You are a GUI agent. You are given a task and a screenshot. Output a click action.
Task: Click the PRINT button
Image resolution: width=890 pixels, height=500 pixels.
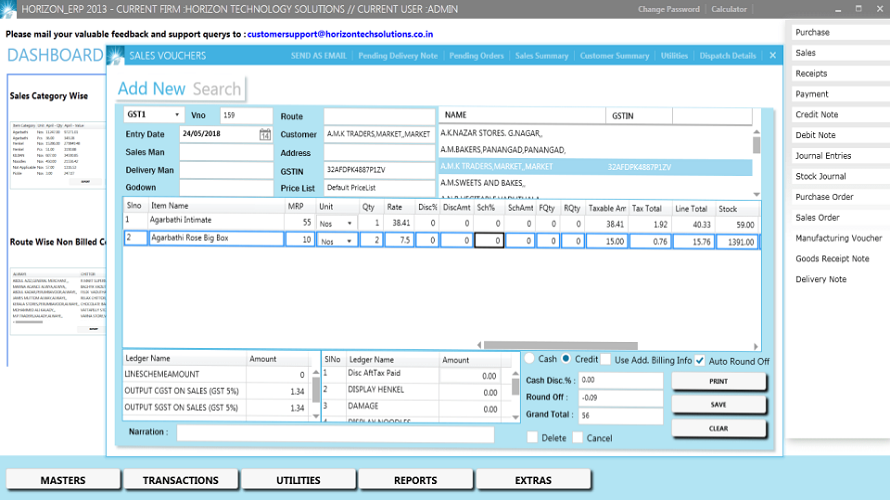[x=717, y=381]
